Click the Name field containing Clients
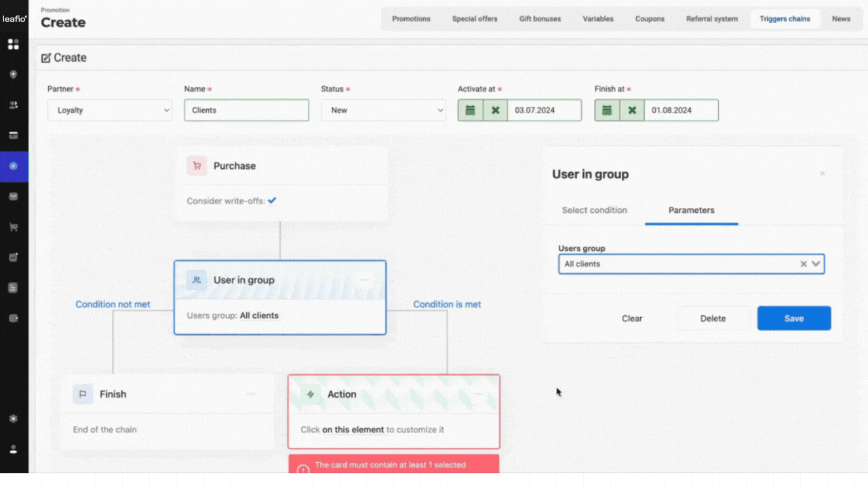Image resolution: width=868 pixels, height=488 pixels. point(246,110)
